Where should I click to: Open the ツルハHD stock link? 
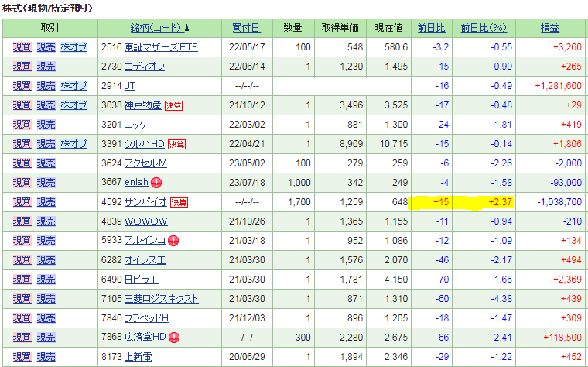[145, 144]
